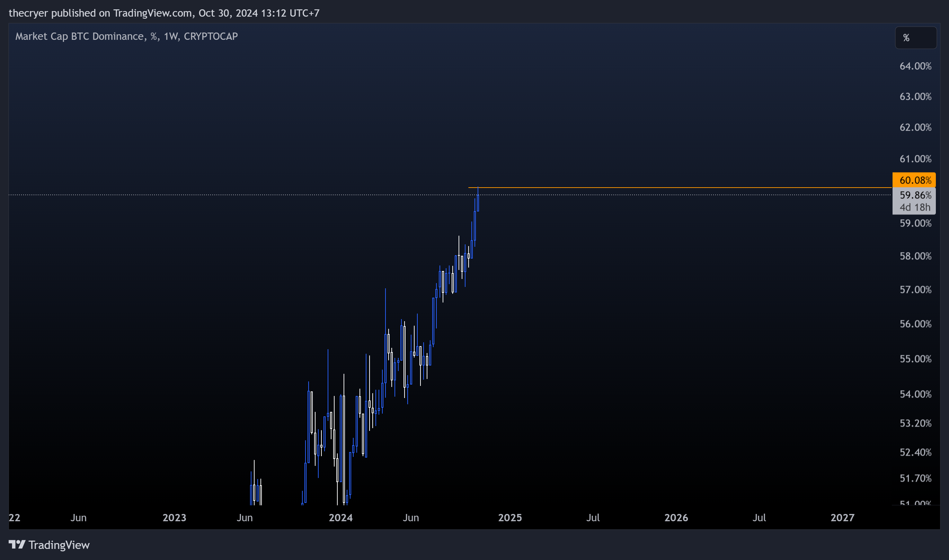Click the 2026 time axis label
Screen dimensions: 949x560
676,517
